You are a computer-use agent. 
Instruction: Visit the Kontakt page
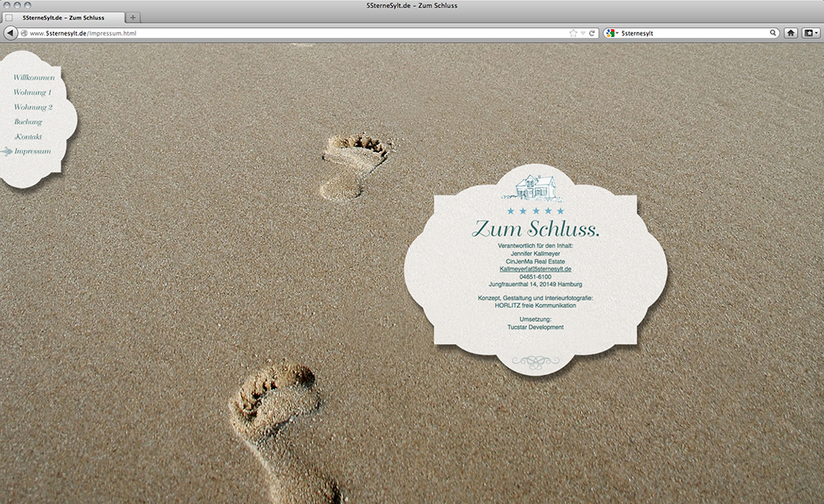28,137
